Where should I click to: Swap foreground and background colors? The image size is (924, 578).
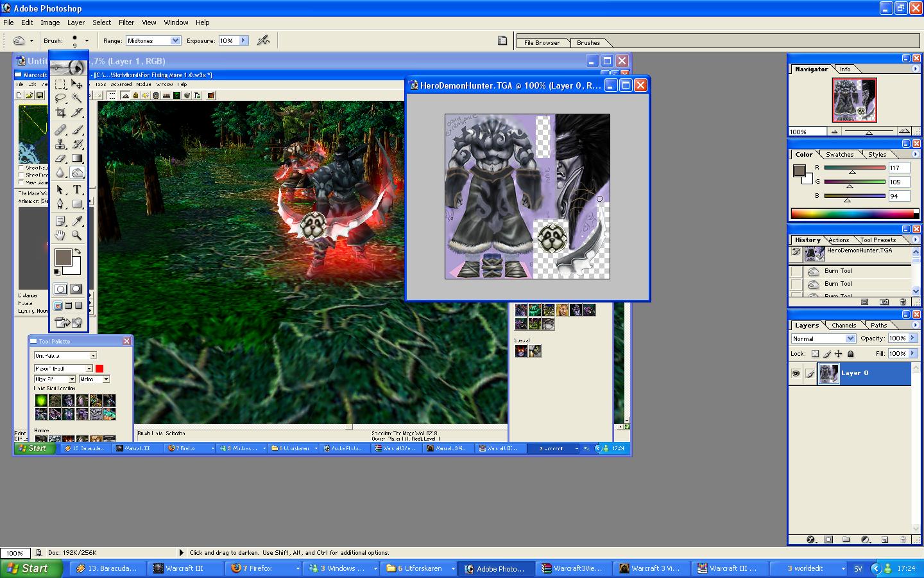tap(78, 251)
